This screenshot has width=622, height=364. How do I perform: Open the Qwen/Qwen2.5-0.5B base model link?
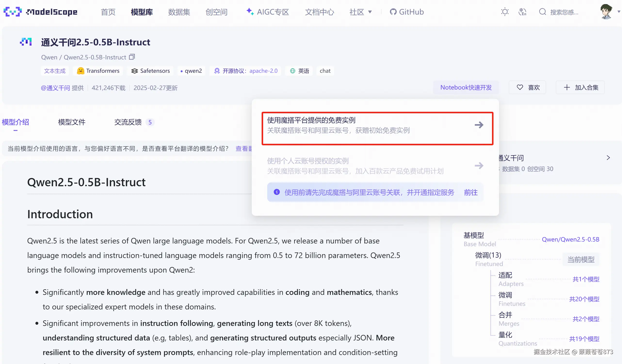[570, 239]
